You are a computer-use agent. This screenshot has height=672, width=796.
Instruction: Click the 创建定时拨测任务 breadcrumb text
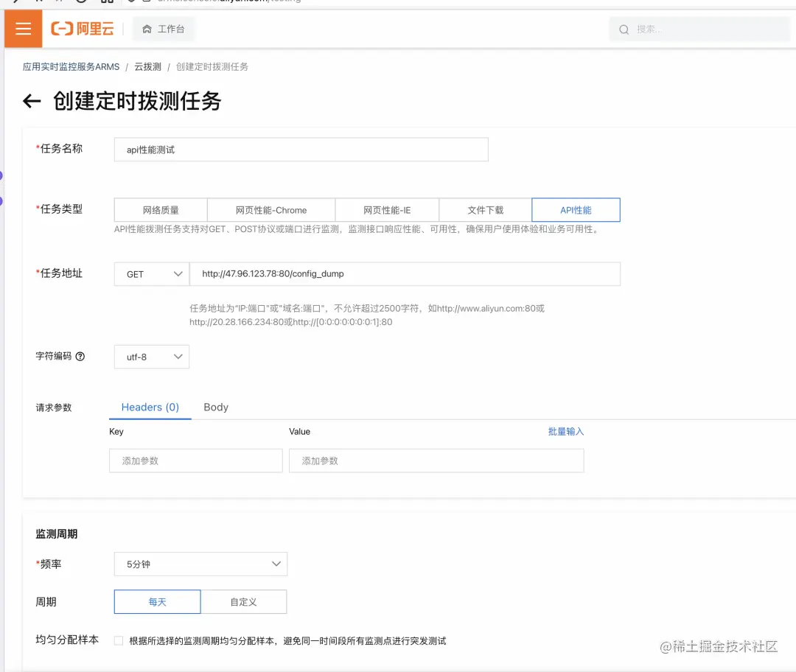212,67
